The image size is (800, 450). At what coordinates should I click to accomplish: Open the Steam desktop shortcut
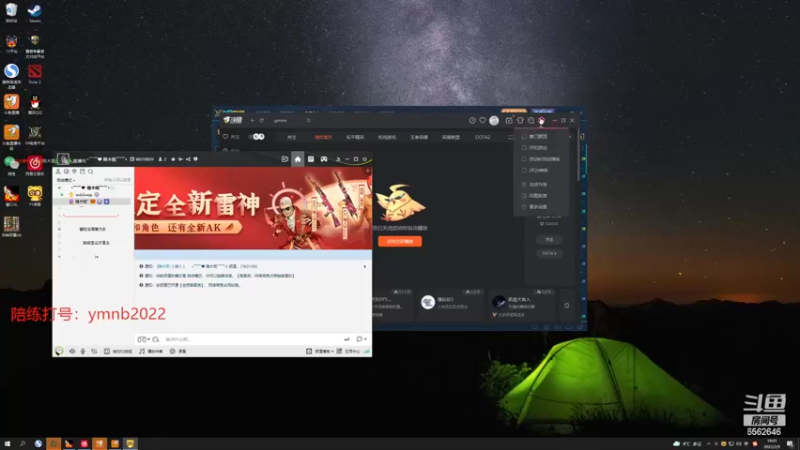pos(35,12)
